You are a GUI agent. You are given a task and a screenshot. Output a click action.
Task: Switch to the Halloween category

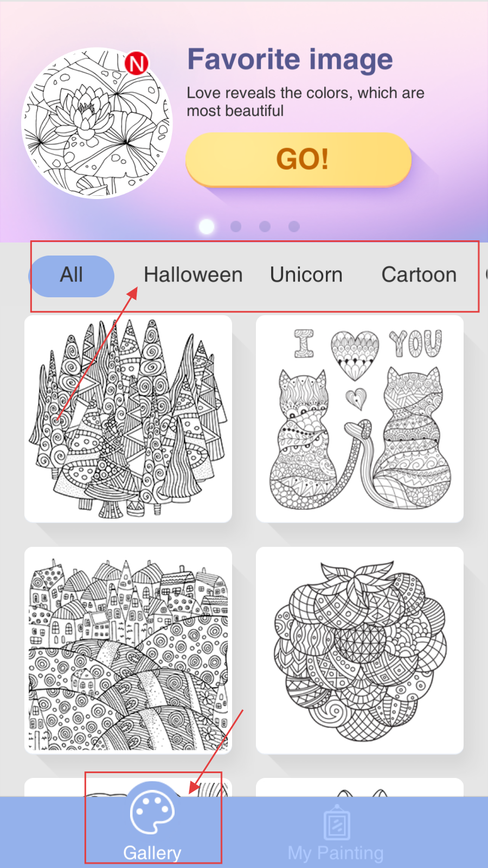(x=193, y=275)
